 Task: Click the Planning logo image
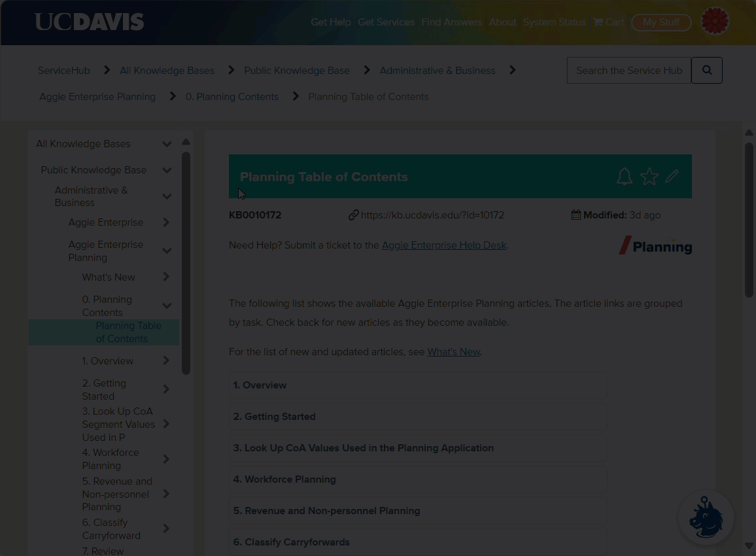coord(655,245)
